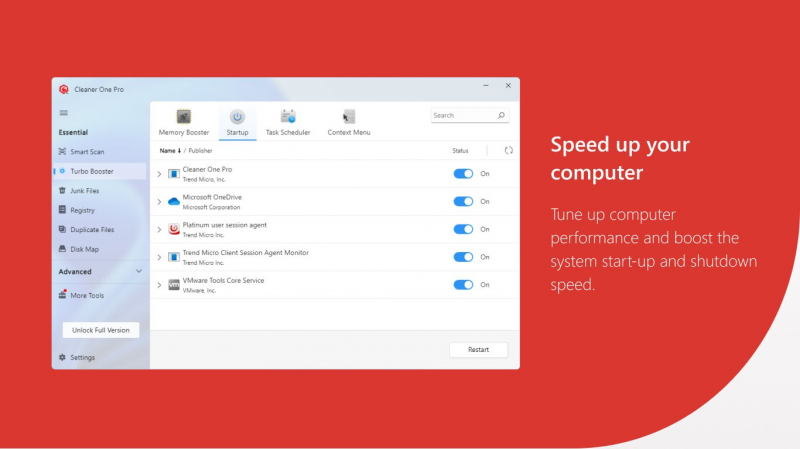The image size is (800, 449).
Task: Select the Startup tab label
Action: coord(237,132)
